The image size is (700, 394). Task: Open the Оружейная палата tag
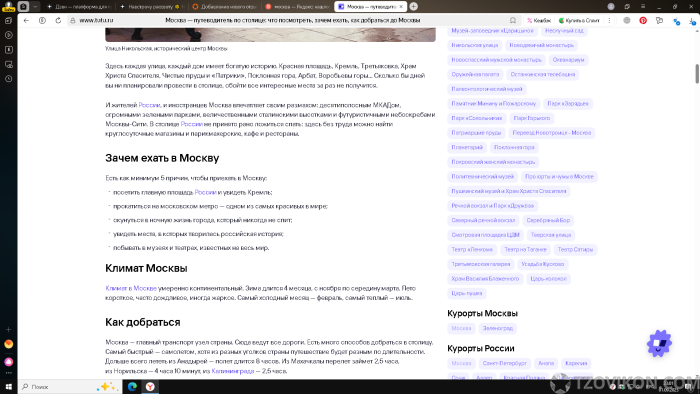(x=475, y=75)
